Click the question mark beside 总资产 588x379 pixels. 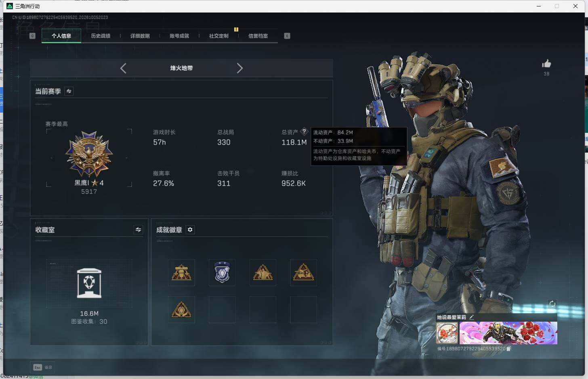(304, 132)
